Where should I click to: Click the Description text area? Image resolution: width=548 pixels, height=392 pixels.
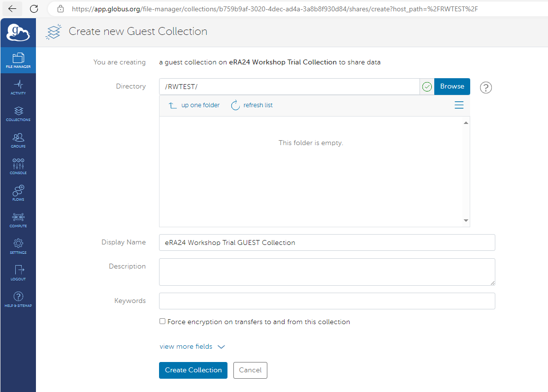327,272
